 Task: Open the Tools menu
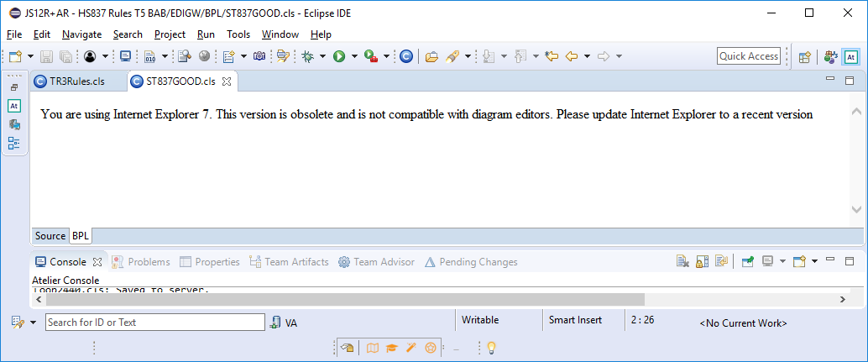(x=238, y=34)
